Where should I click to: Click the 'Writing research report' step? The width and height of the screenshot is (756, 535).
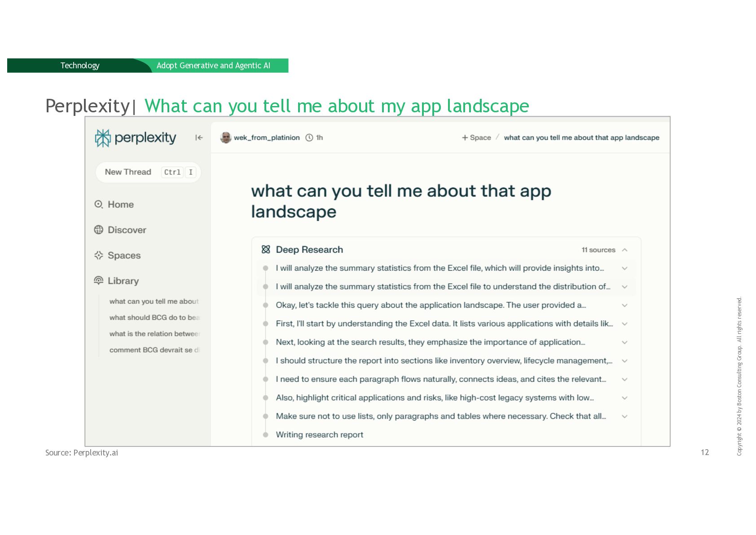(319, 435)
